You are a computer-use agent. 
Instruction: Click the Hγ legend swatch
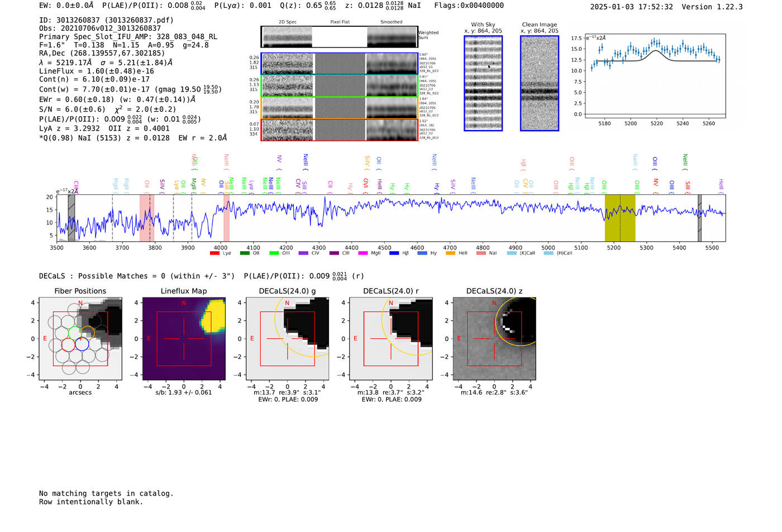pyautogui.click(x=422, y=253)
